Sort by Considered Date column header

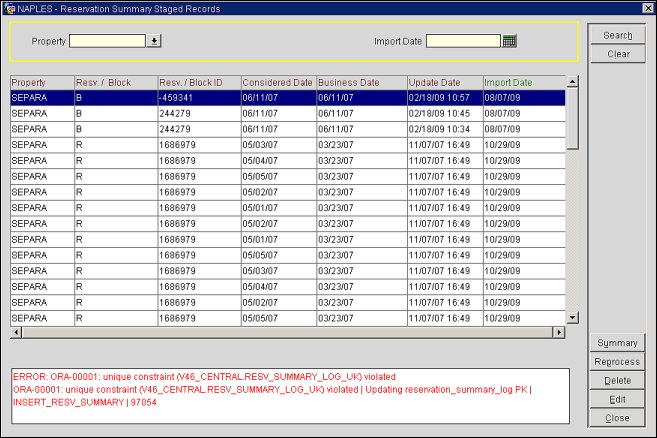[277, 82]
